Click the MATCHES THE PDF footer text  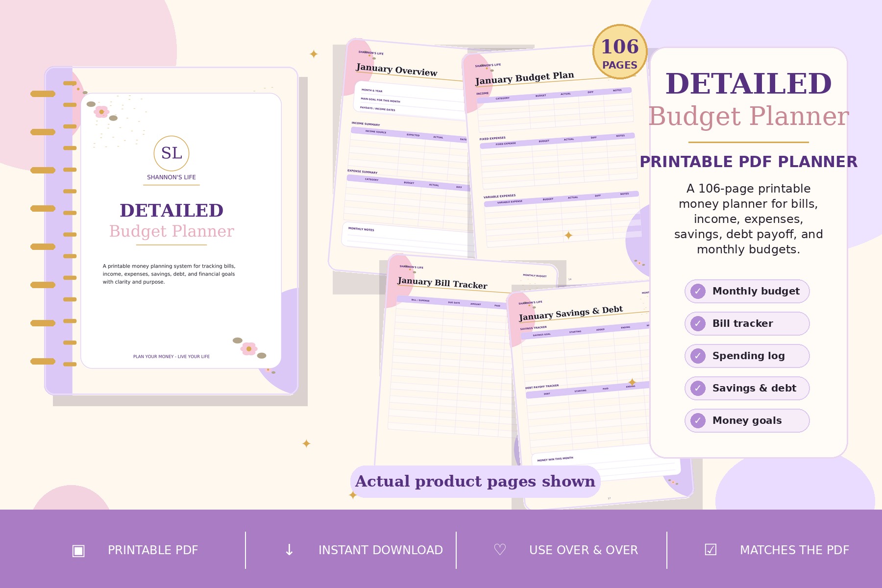(794, 550)
